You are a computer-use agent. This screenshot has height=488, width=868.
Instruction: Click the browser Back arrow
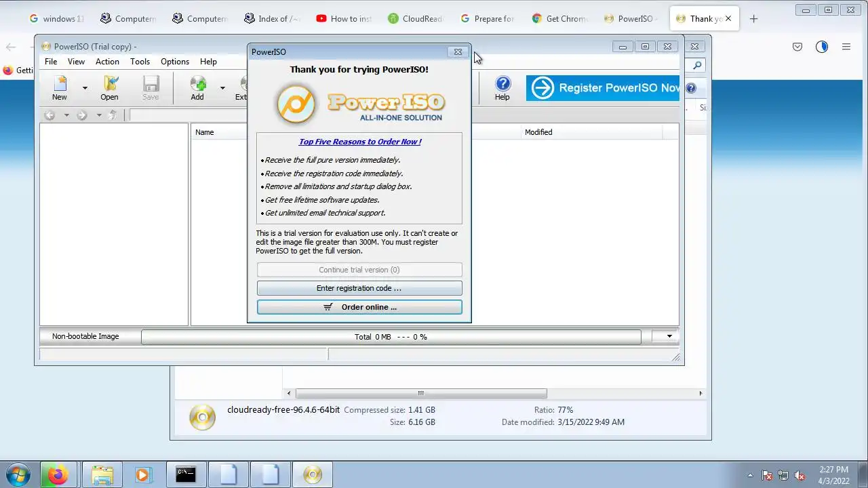[11, 47]
